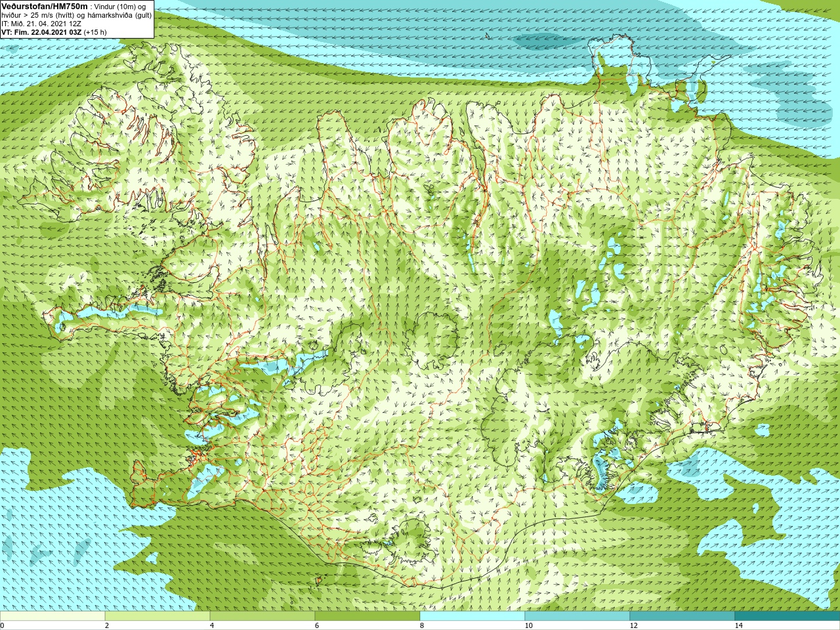Click the 'Veðurstofan/HM750m' title text
This screenshot has height=630, width=840.
(45, 6)
